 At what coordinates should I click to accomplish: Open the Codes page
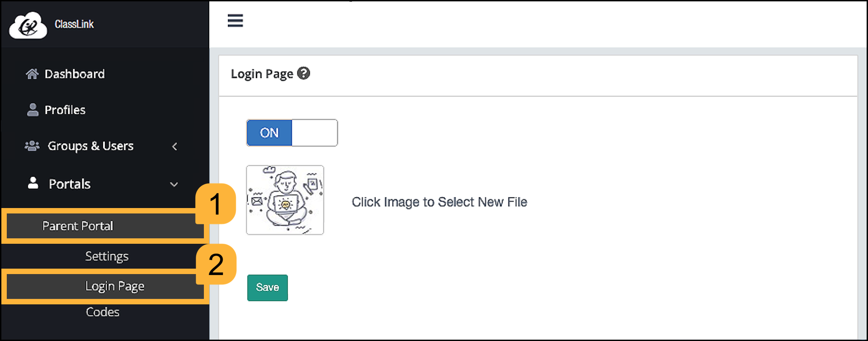[x=103, y=312]
